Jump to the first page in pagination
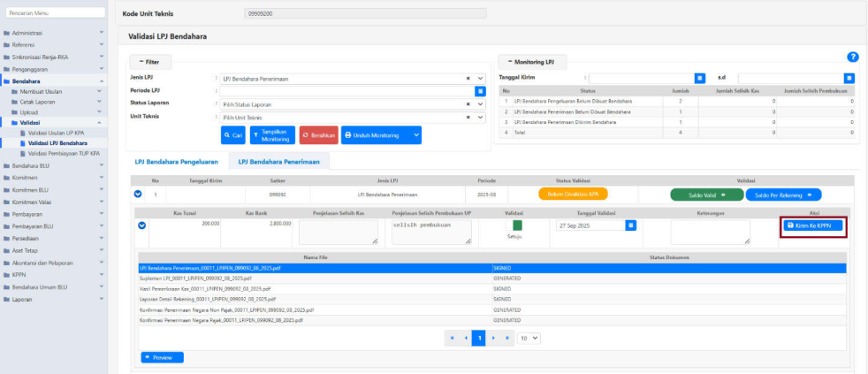The image size is (868, 374). (452, 338)
